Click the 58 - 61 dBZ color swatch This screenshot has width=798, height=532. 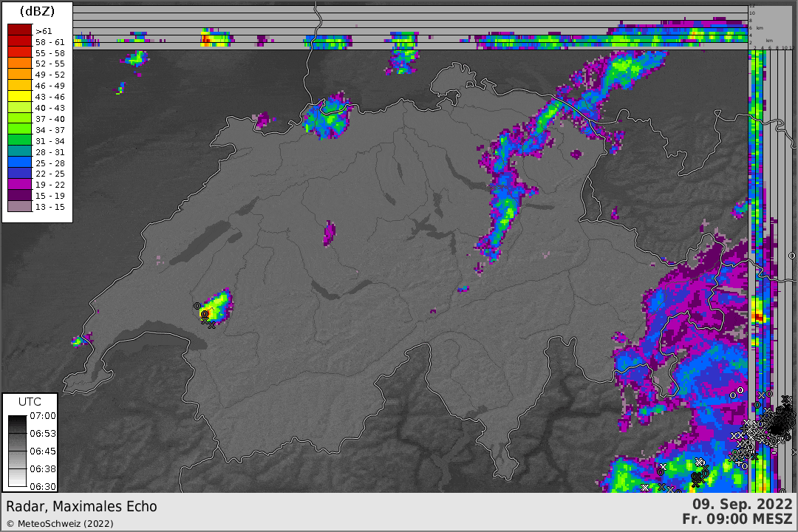point(19,41)
